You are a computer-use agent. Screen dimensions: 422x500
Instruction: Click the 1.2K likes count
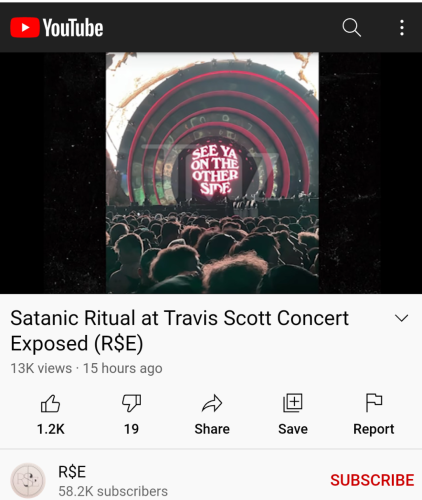coord(51,429)
